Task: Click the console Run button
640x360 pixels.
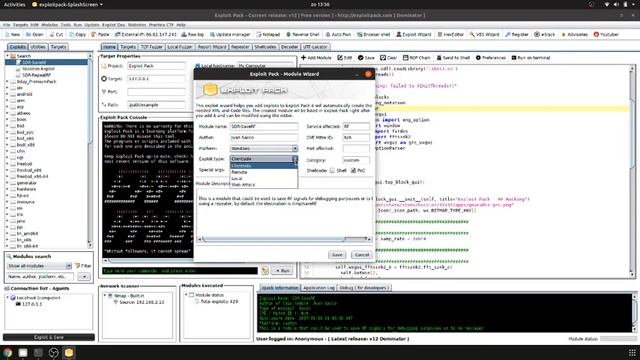Action: pyautogui.click(x=282, y=271)
